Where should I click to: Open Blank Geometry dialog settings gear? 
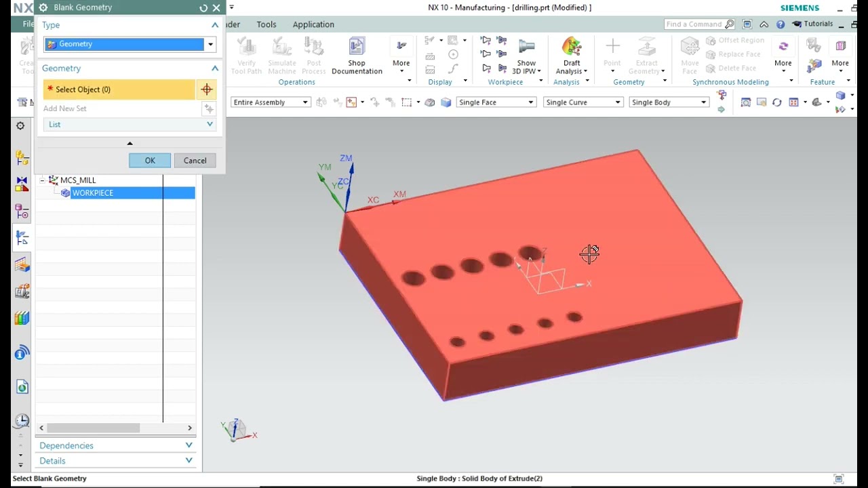pos(44,7)
